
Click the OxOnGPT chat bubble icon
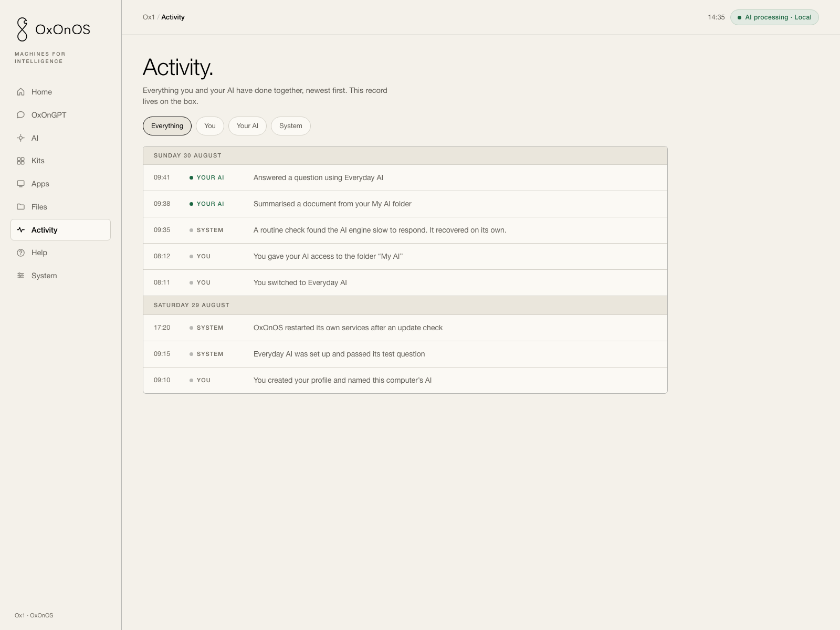[20, 115]
